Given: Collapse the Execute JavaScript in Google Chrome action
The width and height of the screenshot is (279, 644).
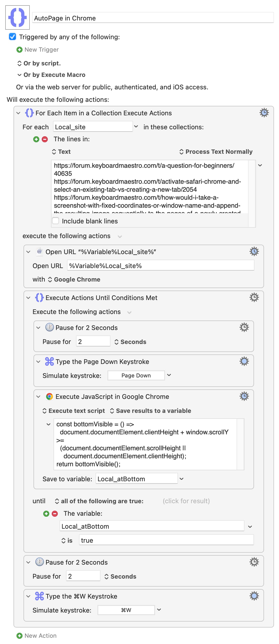Looking at the screenshot, I should coord(38,396).
